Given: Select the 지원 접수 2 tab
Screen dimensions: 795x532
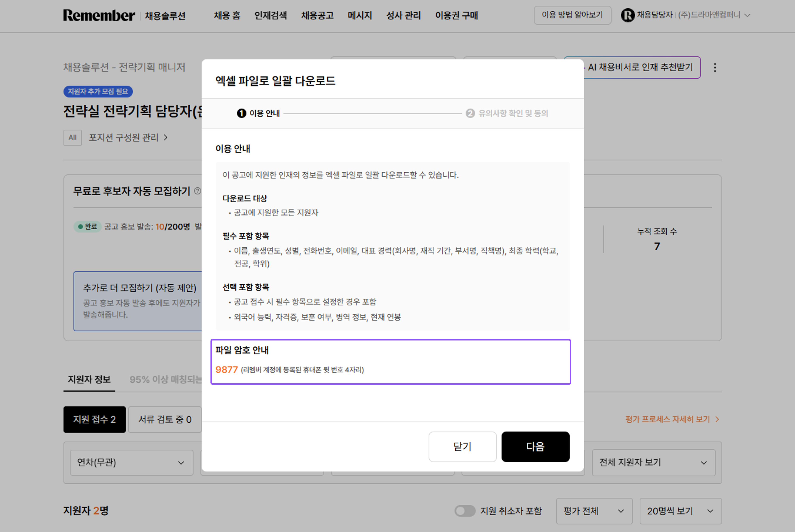Looking at the screenshot, I should click(x=94, y=419).
